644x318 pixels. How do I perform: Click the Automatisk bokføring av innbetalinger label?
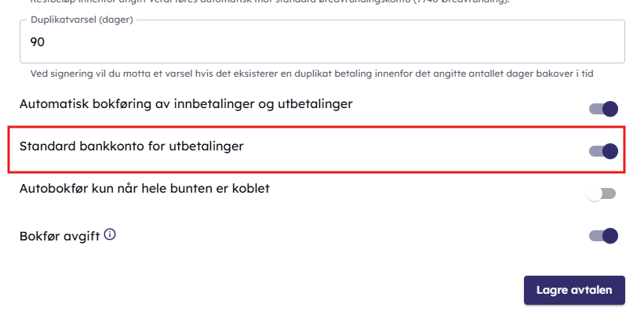185,103
